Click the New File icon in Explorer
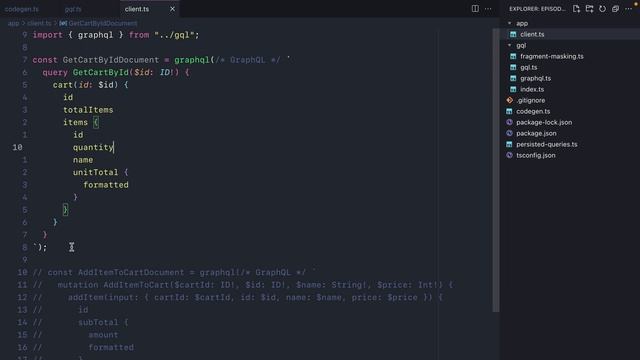 [x=576, y=9]
